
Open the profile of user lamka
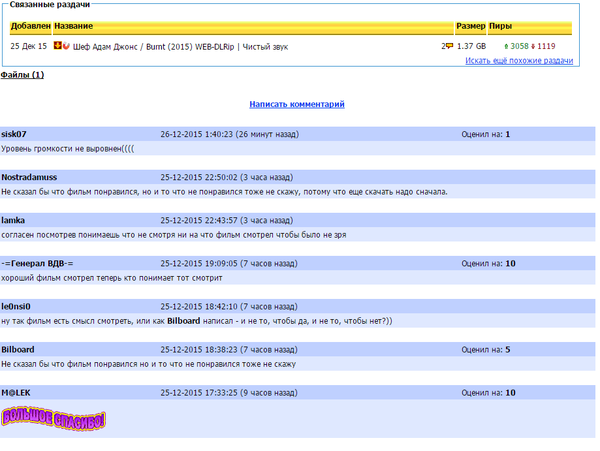click(13, 220)
